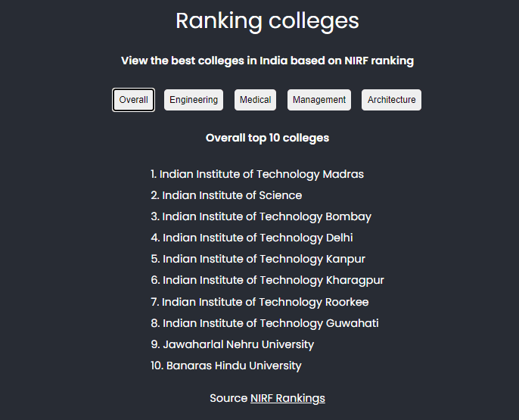Screen dimensions: 519x420
Task: Open the NIRF Rankings source link
Action: click(287, 398)
